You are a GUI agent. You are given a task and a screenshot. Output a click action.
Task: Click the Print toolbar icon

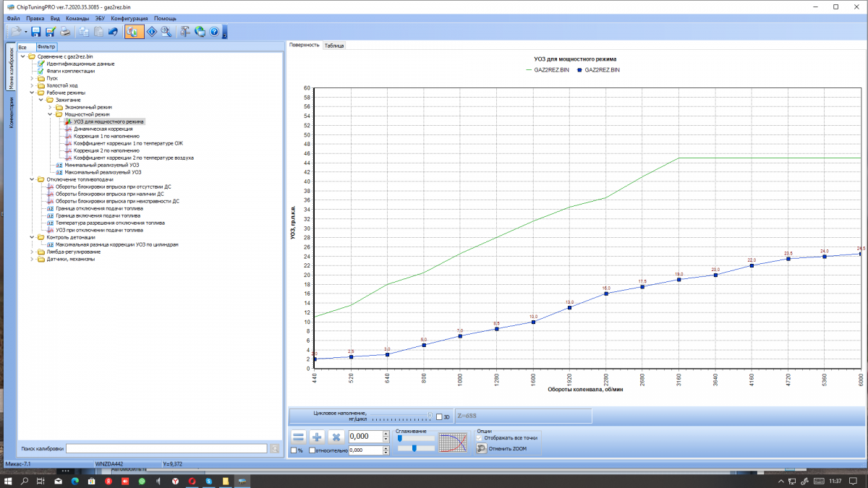coord(65,32)
